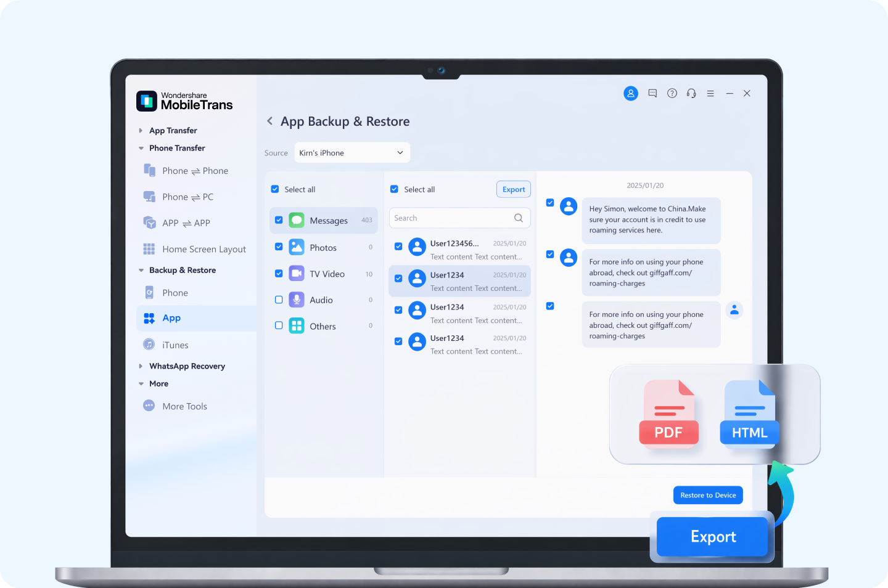Image resolution: width=888 pixels, height=588 pixels.
Task: Uncheck the Photos category checkbox
Action: click(279, 247)
